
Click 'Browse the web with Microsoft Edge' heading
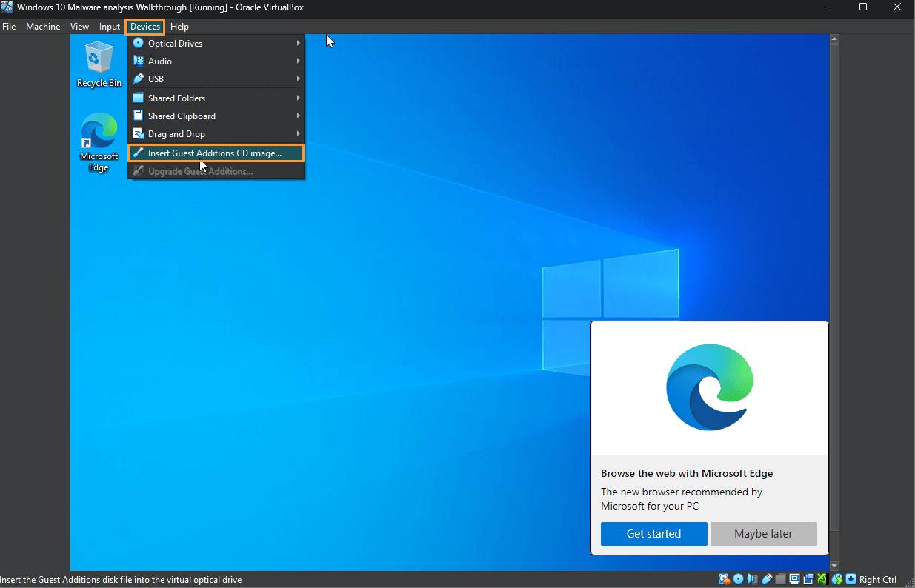point(687,473)
